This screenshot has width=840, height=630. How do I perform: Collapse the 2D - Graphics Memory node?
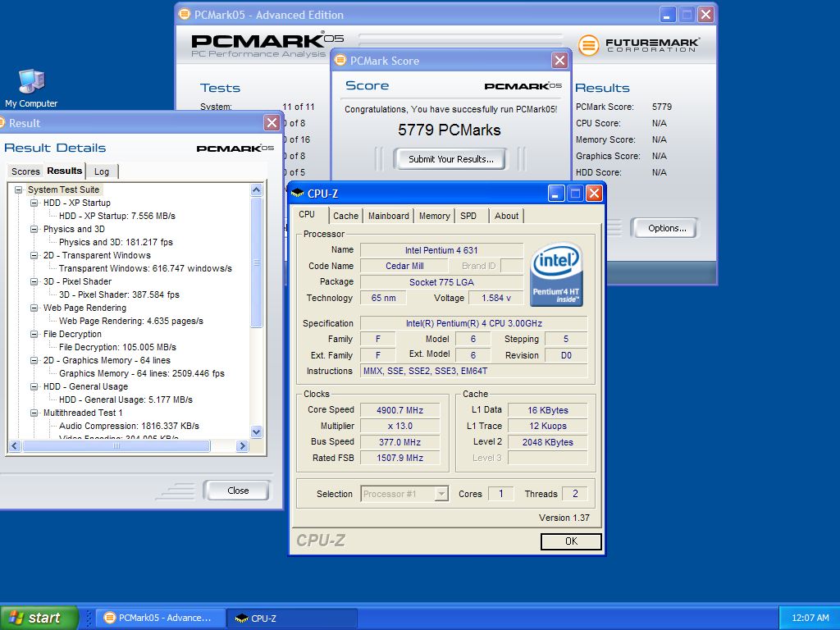click(34, 361)
